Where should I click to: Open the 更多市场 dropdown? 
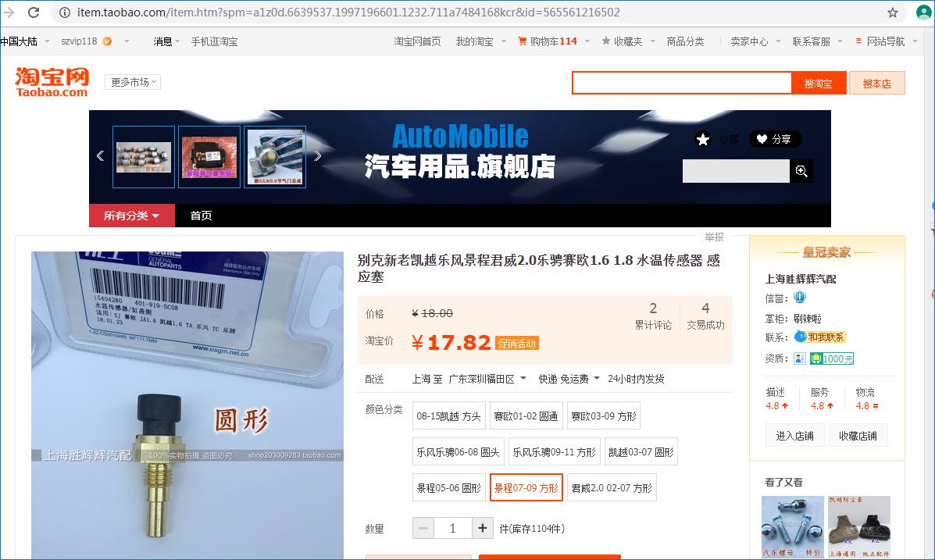(x=132, y=82)
